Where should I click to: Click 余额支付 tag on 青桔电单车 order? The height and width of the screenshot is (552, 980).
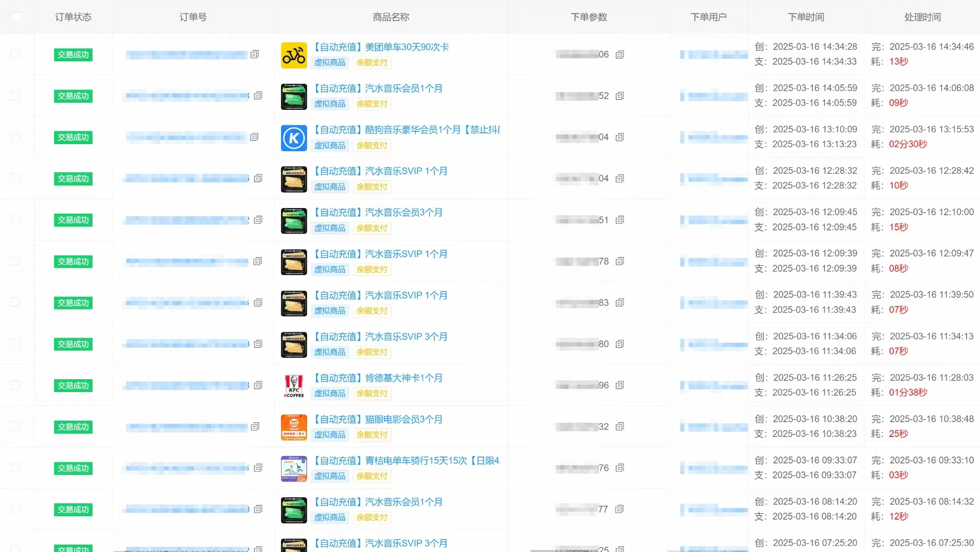[x=372, y=476]
